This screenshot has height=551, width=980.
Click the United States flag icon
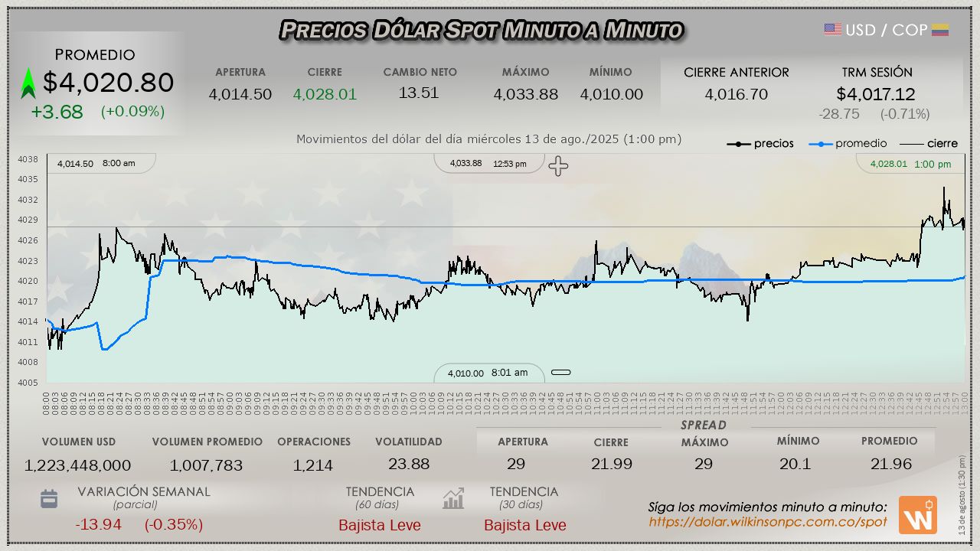click(832, 30)
